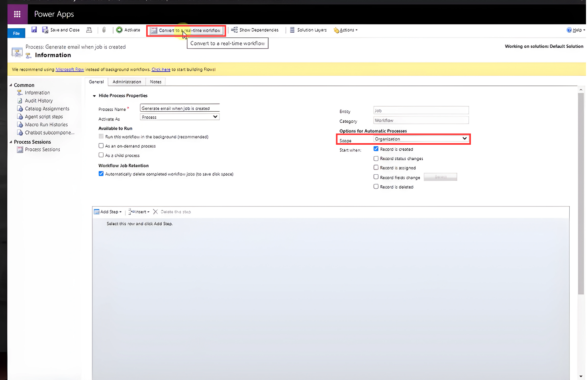Click the vertical scrollbar down arrow
This screenshot has width=588, height=380.
click(x=581, y=376)
